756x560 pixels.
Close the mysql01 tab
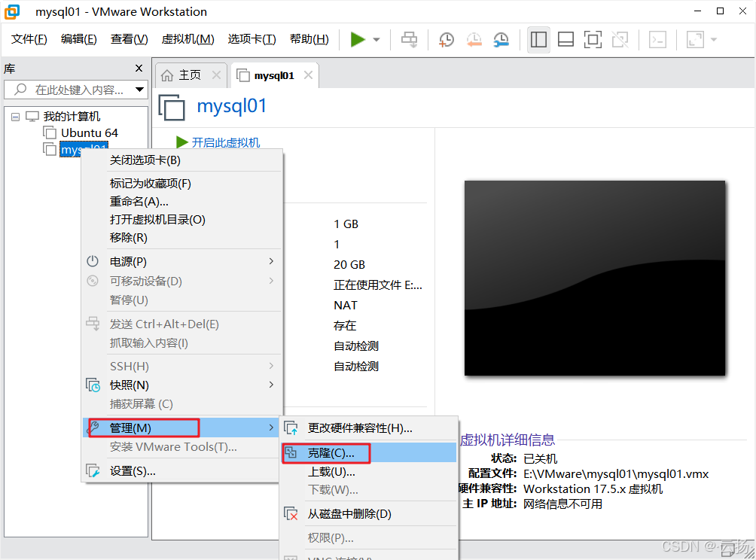click(x=308, y=75)
